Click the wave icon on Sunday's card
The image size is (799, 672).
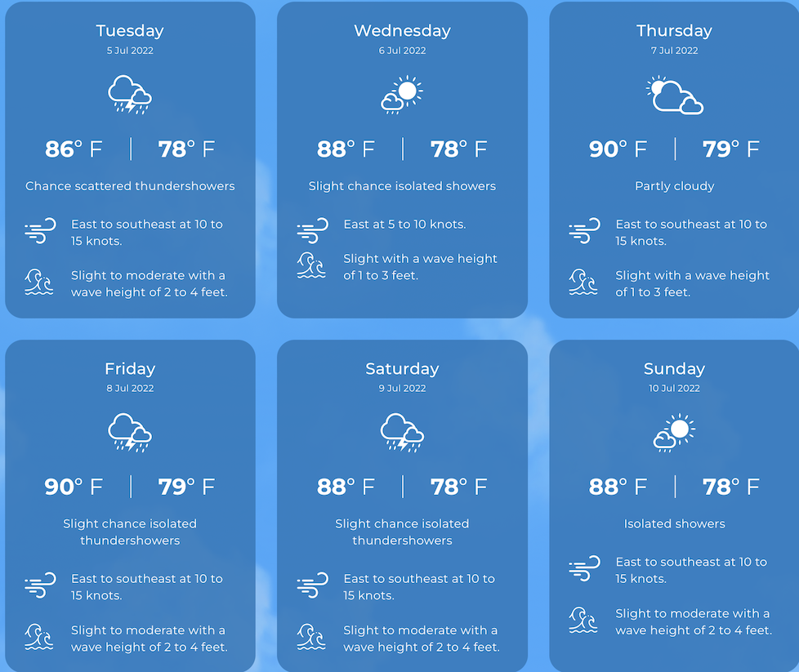pyautogui.click(x=584, y=621)
